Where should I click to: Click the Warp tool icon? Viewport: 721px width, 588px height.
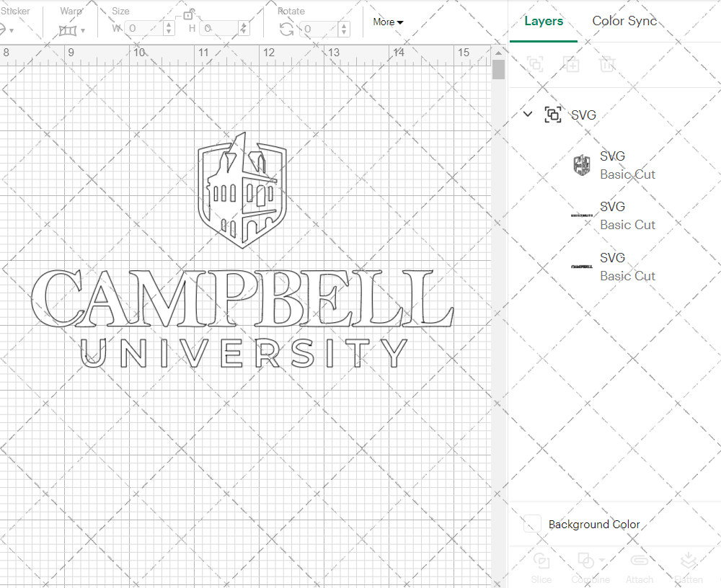coord(67,30)
